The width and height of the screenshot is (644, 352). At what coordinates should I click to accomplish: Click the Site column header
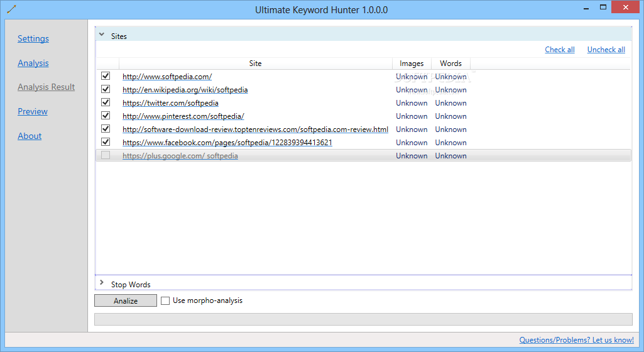pos(256,63)
